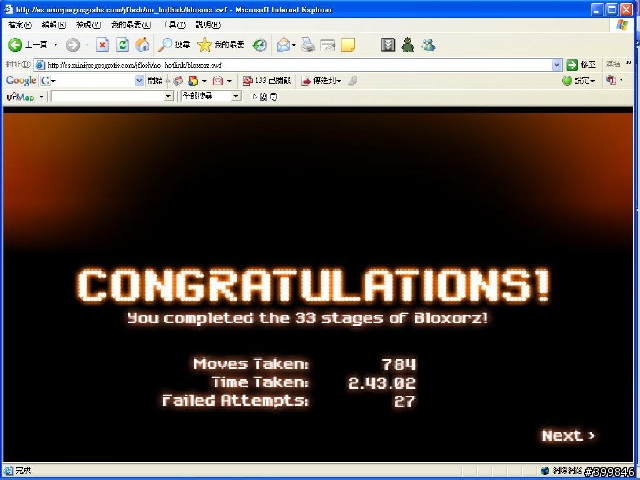Click the Internet zone globe in status bar
Viewport: 640px width, 480px height.
545,471
